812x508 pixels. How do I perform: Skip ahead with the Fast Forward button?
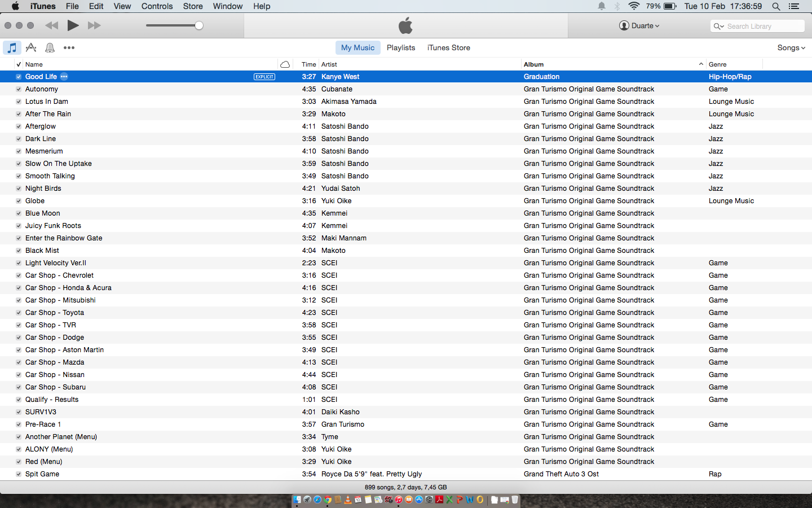[94, 25]
